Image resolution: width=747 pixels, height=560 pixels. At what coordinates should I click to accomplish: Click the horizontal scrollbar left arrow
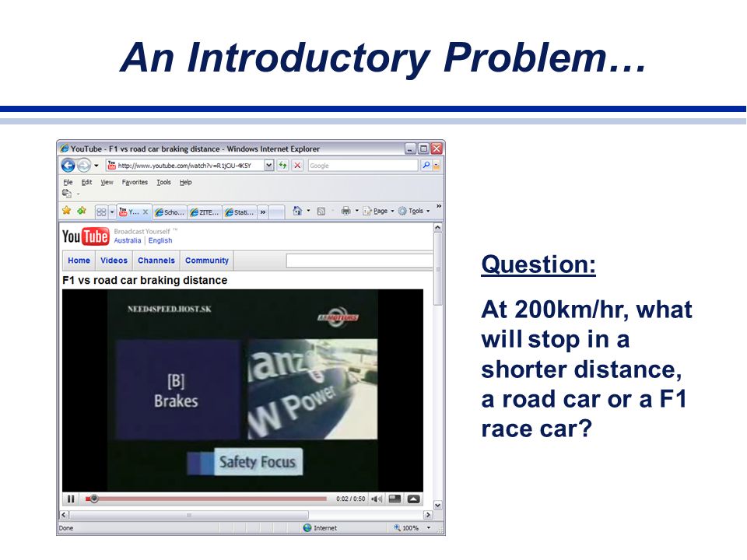[x=64, y=515]
